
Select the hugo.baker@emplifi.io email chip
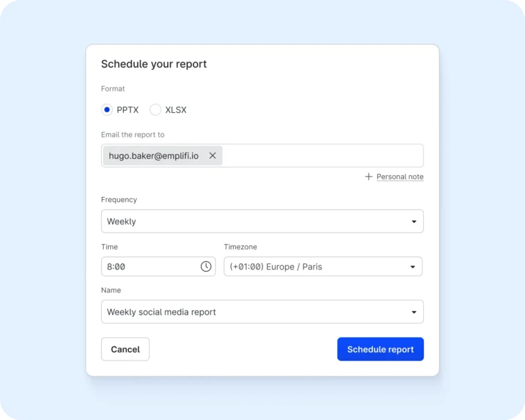[154, 156]
